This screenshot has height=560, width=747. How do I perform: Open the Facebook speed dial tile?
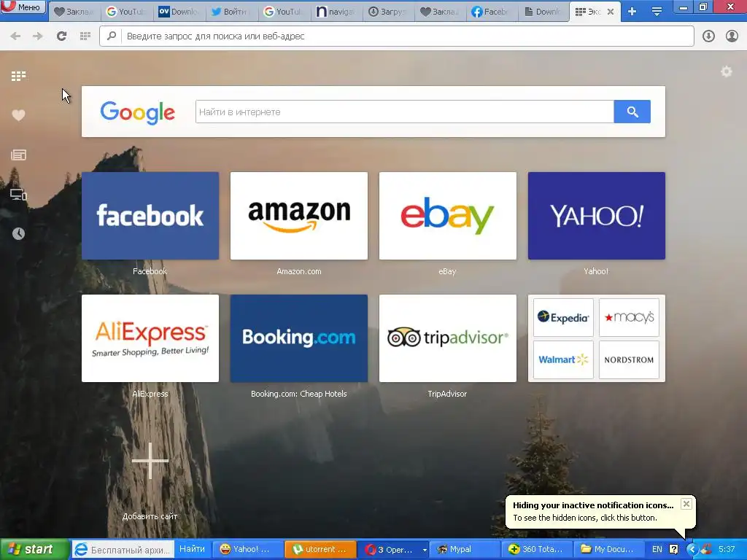(150, 216)
